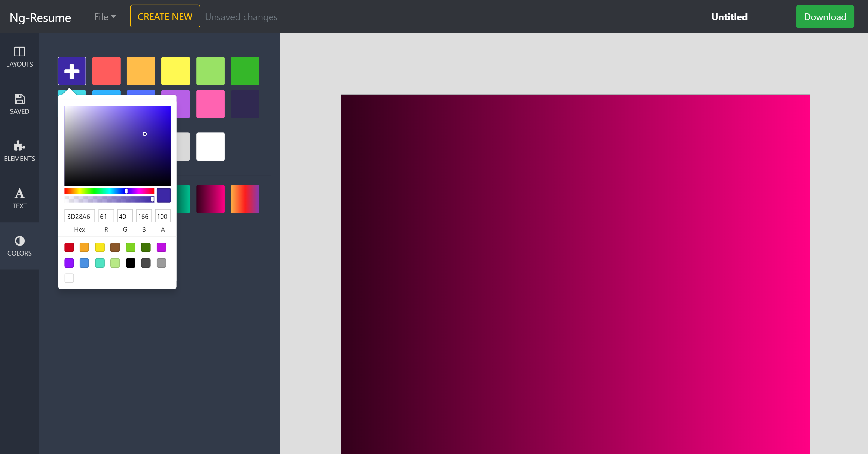868x454 pixels.
Task: Click the alpha A value field
Action: (x=163, y=216)
